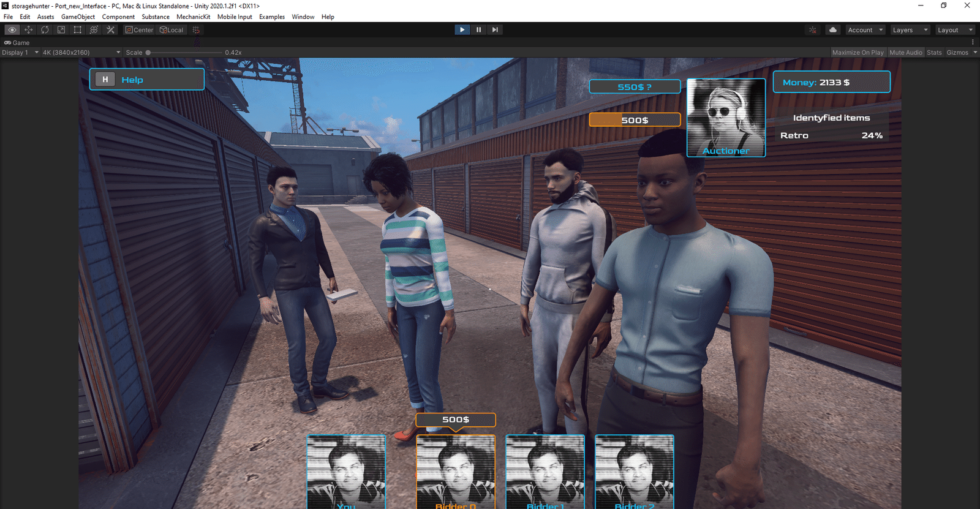Open Game view options menu

tap(973, 42)
